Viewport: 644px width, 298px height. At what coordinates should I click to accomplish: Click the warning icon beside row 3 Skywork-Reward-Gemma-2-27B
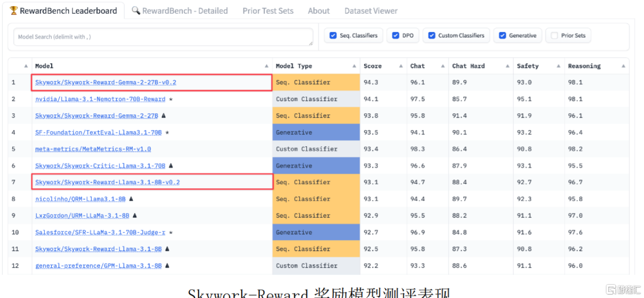164,115
